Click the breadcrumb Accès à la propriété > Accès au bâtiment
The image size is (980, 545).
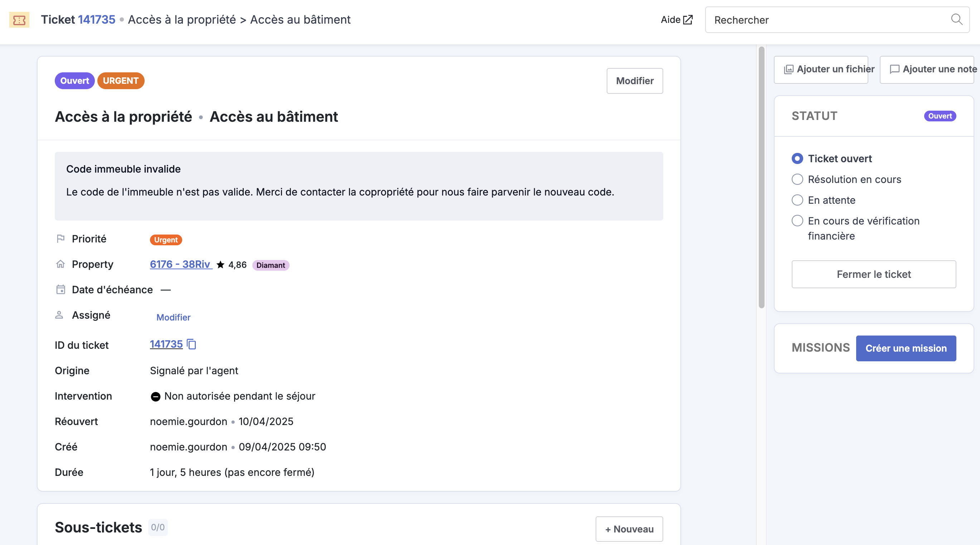(239, 19)
